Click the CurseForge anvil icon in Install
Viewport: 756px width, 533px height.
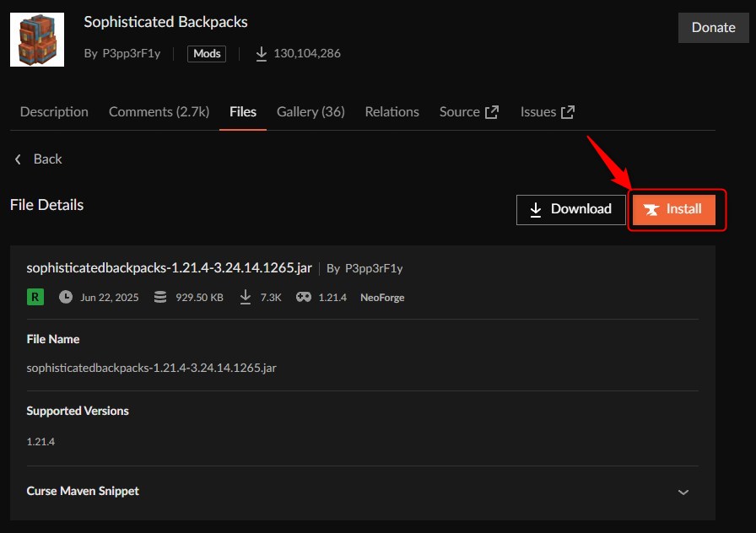pos(651,210)
